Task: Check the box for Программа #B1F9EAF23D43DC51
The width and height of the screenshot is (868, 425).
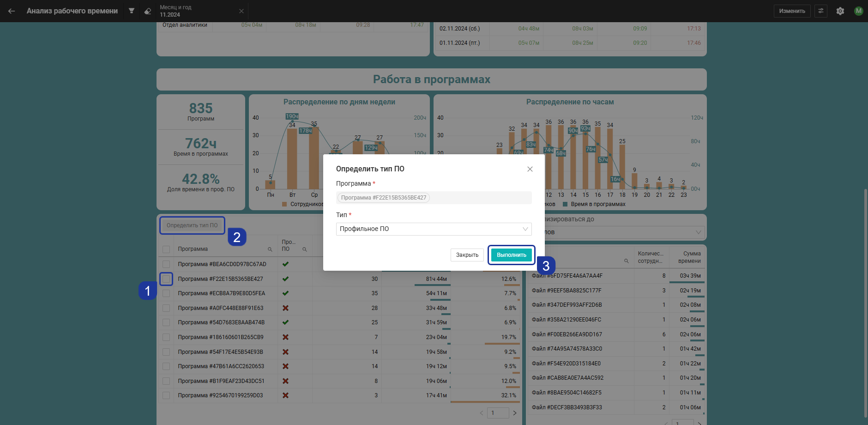Action: pos(166,381)
